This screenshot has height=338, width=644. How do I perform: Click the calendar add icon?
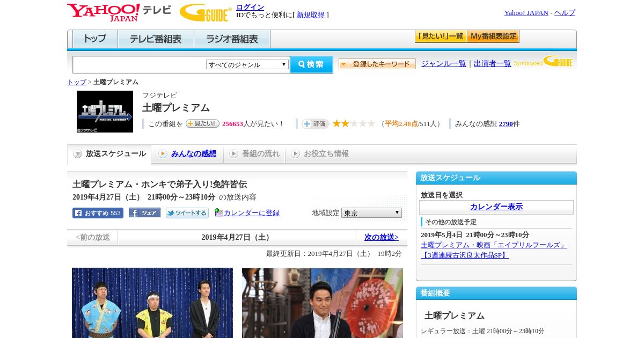click(x=218, y=212)
